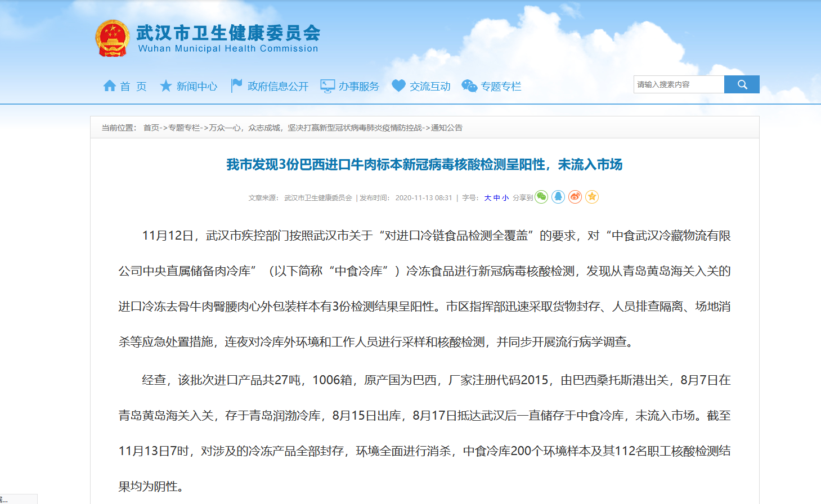Click the search input field

[679, 84]
